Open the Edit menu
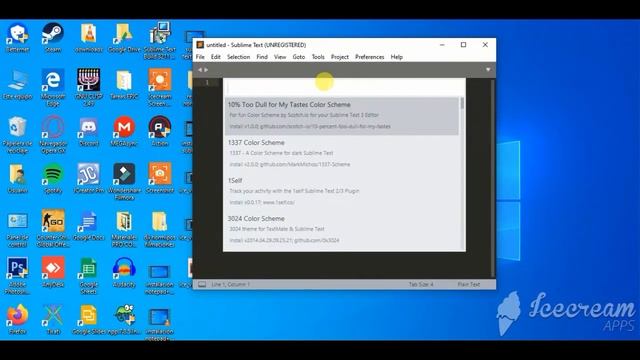This screenshot has height=360, width=640. [216, 57]
